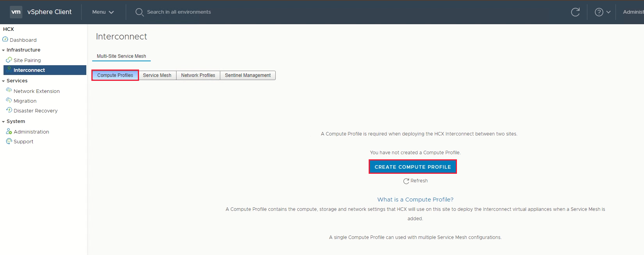Viewport: 644px width, 255px height.
Task: Open the help question mark icon
Action: (599, 12)
